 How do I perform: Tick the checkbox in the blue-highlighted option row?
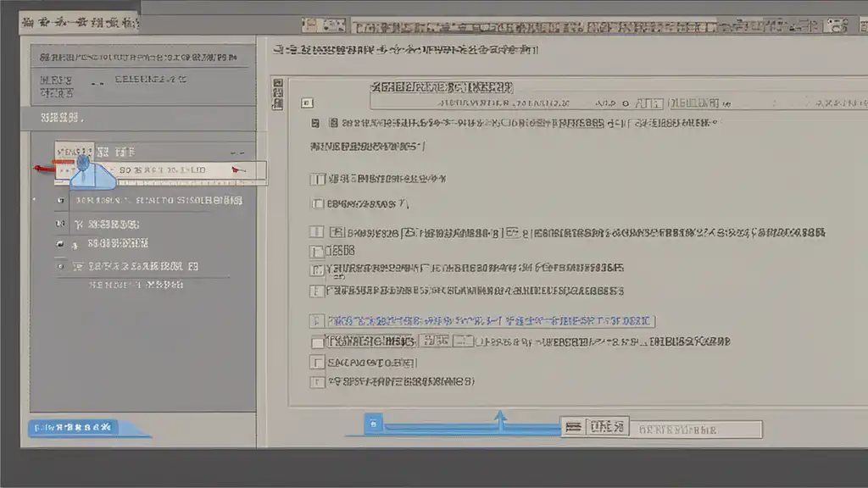click(317, 321)
